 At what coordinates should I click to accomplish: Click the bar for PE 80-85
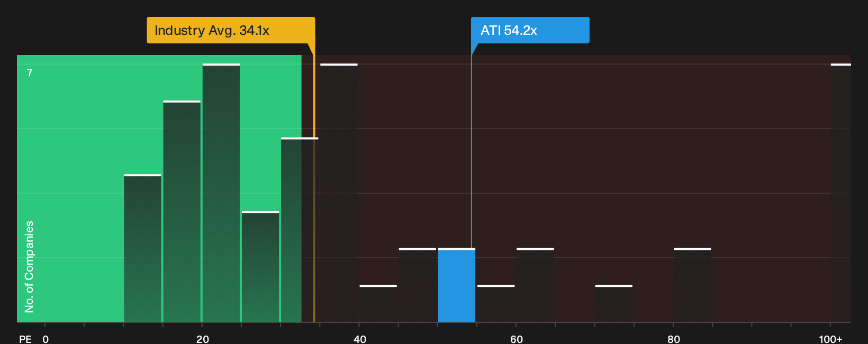point(692,285)
